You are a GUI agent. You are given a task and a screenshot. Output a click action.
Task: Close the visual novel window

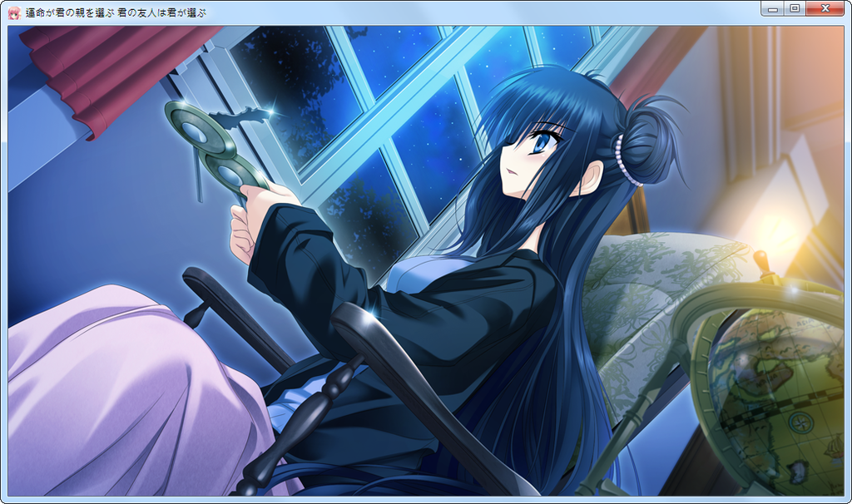(x=825, y=8)
